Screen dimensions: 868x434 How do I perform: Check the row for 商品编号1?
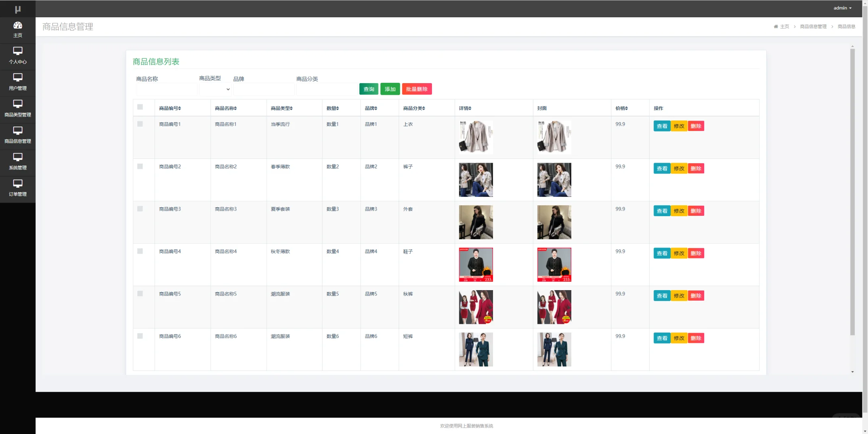click(140, 124)
